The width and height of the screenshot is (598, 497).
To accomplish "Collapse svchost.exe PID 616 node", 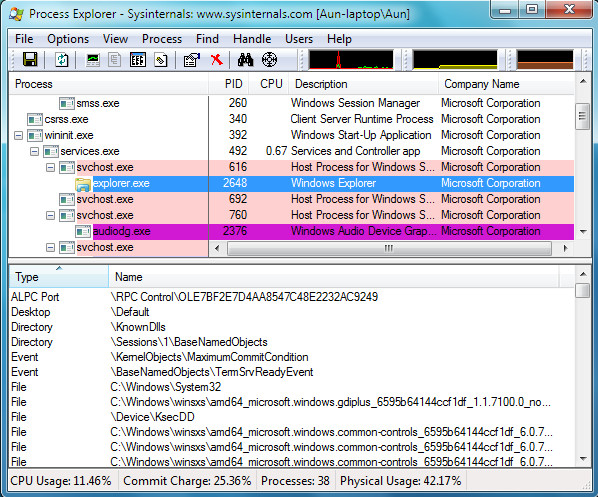I will 50,167.
